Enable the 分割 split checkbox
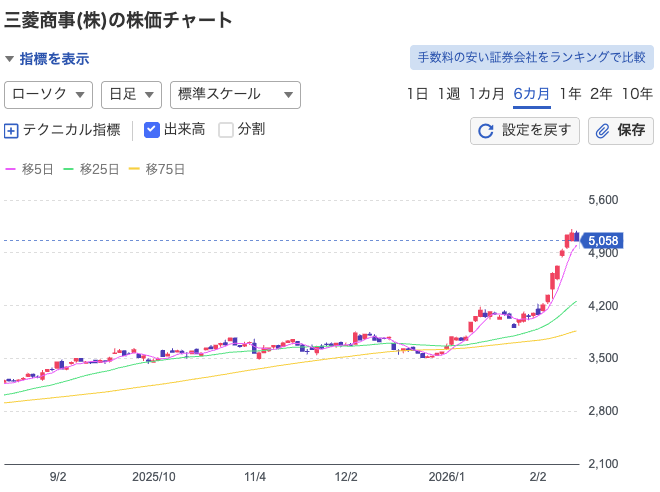Viewport: 660px width, 492px height. (226, 129)
